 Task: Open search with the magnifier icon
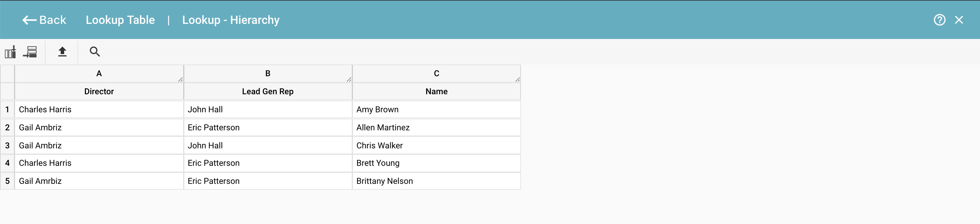(94, 51)
